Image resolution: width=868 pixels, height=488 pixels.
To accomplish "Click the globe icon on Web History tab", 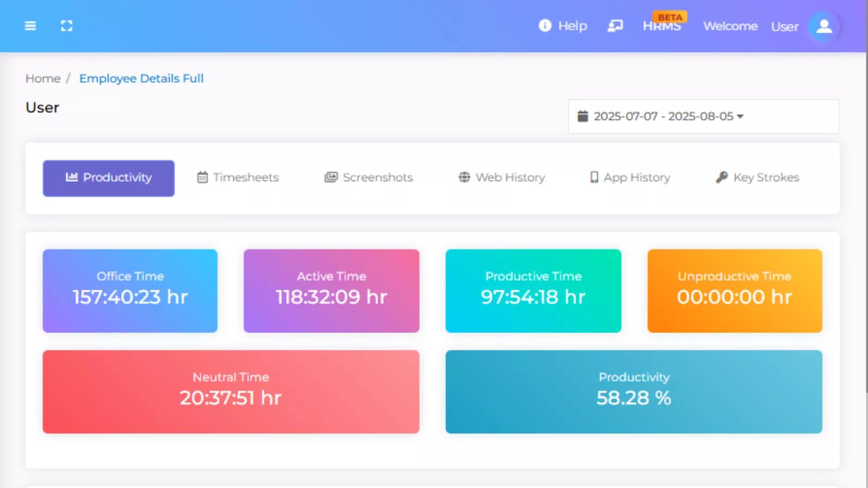I will coord(464,177).
